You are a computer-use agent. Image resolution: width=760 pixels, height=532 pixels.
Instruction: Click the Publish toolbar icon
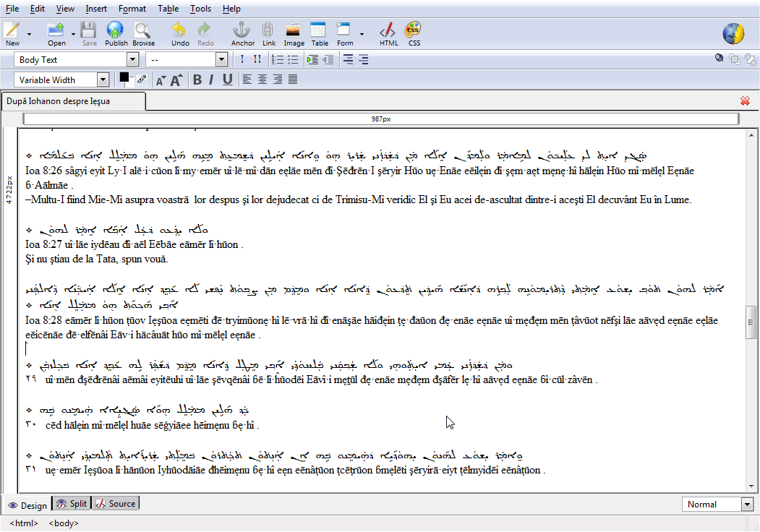116,33
